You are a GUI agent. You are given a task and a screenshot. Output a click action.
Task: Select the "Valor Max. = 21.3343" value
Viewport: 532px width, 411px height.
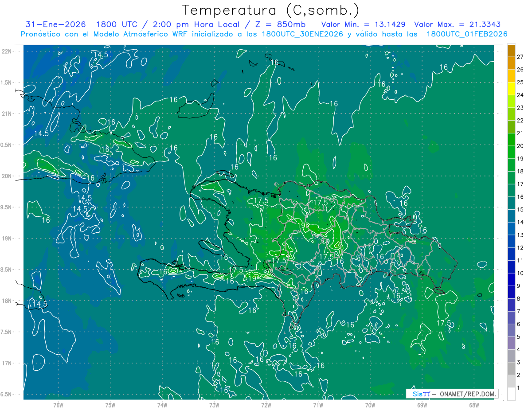[x=457, y=24]
